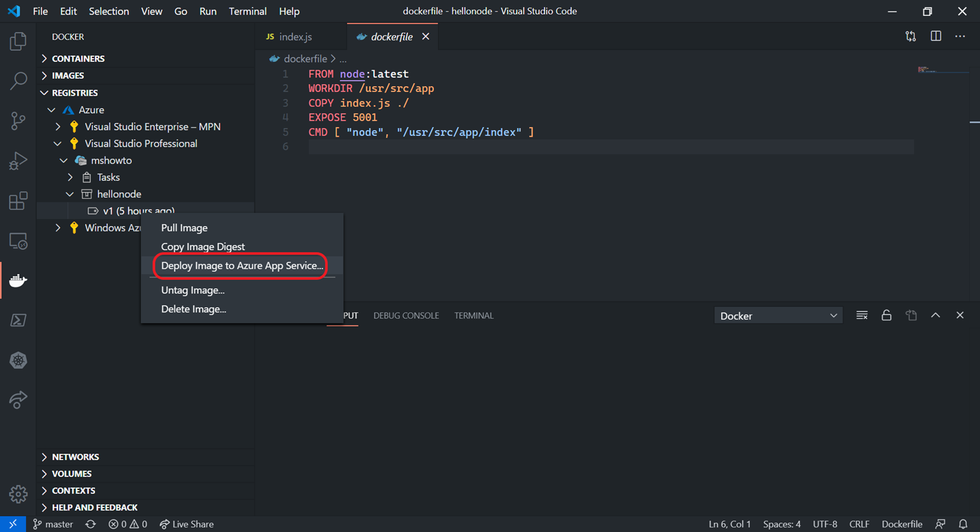The image size is (980, 532).
Task: Clear the output panel
Action: [x=862, y=315]
